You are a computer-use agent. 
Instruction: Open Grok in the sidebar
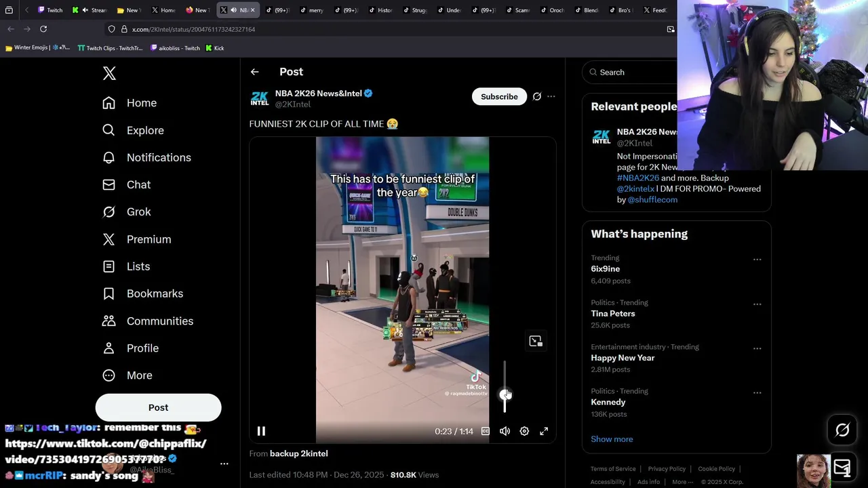[127, 211]
